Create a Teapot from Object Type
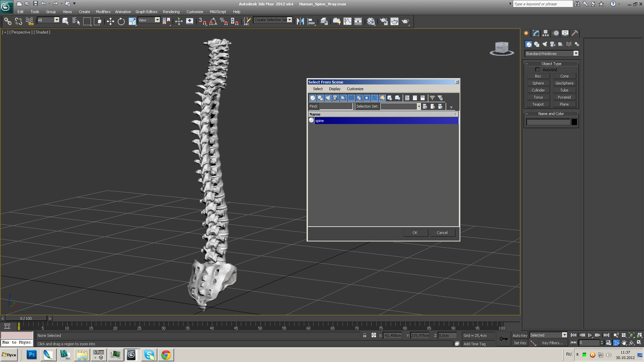Screen dimensions: 644x362 click(x=538, y=104)
